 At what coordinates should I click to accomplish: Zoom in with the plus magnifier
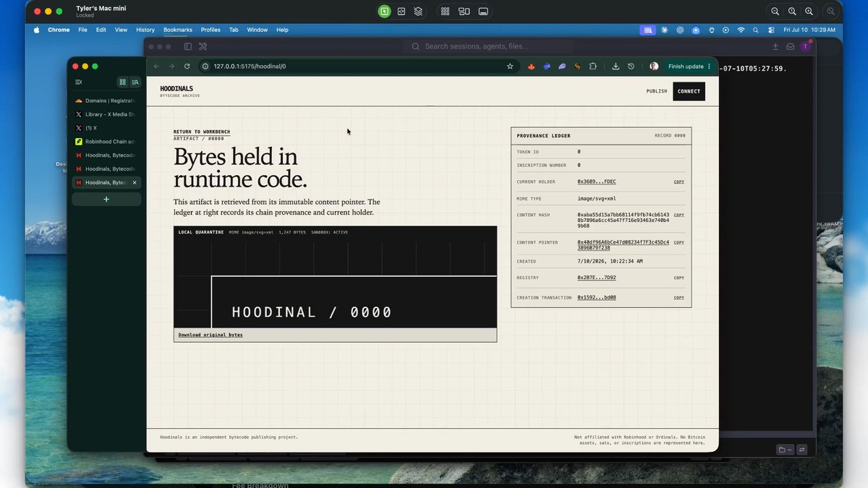pyautogui.click(x=809, y=11)
